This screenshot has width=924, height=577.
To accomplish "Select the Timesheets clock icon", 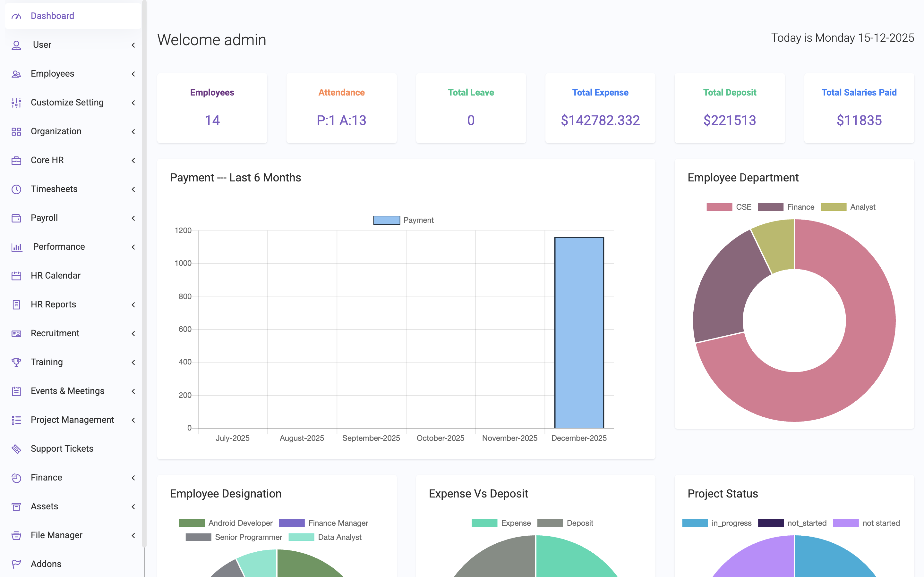I will [x=16, y=189].
